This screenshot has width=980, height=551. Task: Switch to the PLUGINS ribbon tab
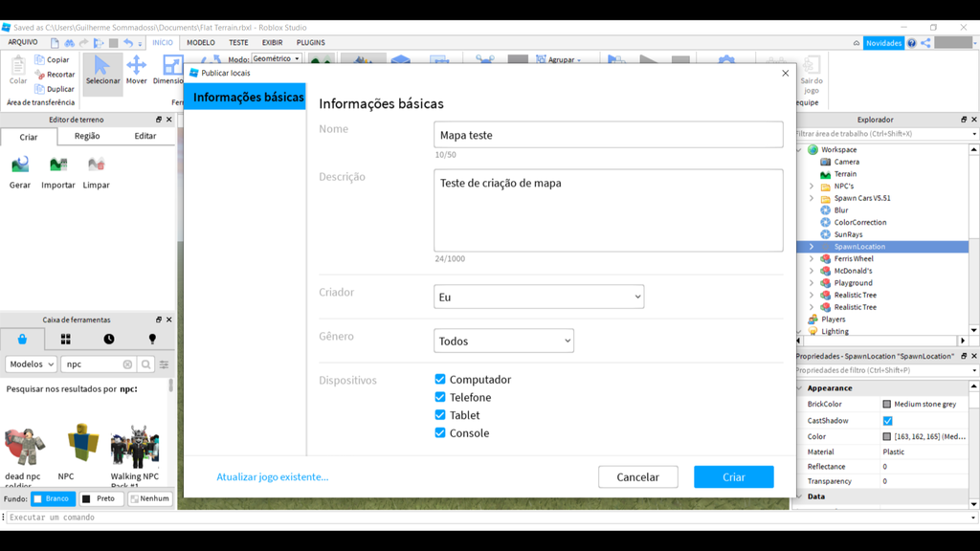tap(311, 42)
